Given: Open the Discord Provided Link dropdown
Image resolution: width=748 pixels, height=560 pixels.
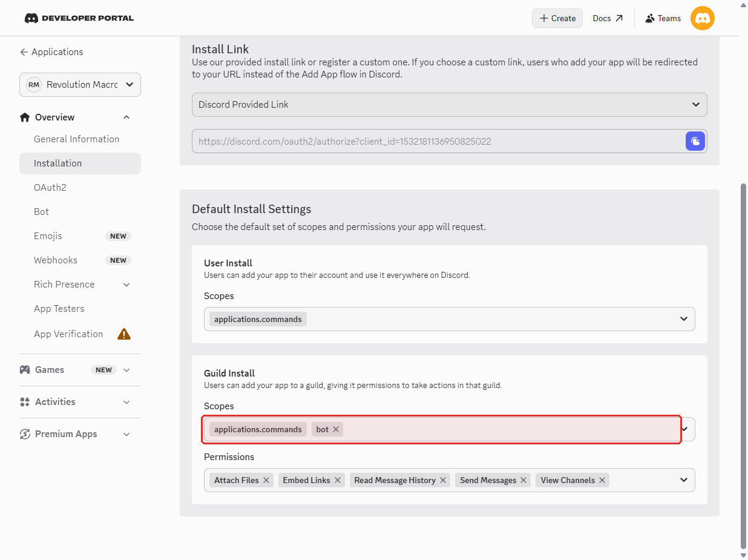Looking at the screenshot, I should 450,105.
